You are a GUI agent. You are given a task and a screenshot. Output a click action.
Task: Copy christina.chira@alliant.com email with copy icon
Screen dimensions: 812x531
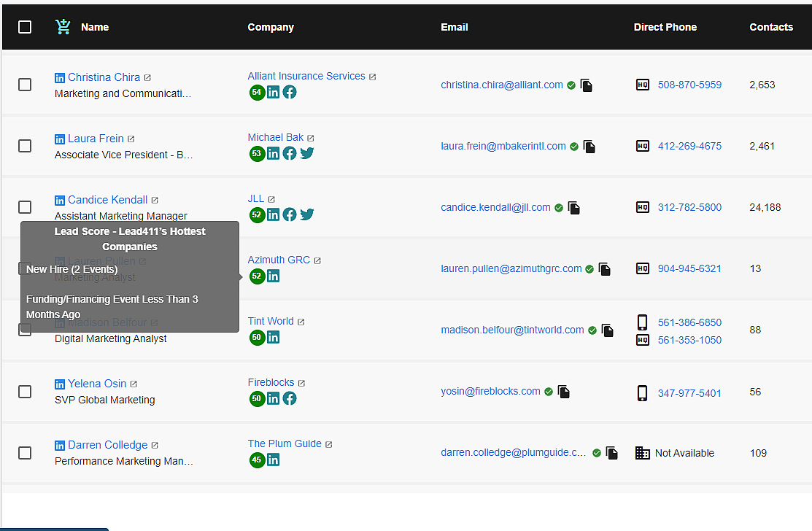pos(587,85)
